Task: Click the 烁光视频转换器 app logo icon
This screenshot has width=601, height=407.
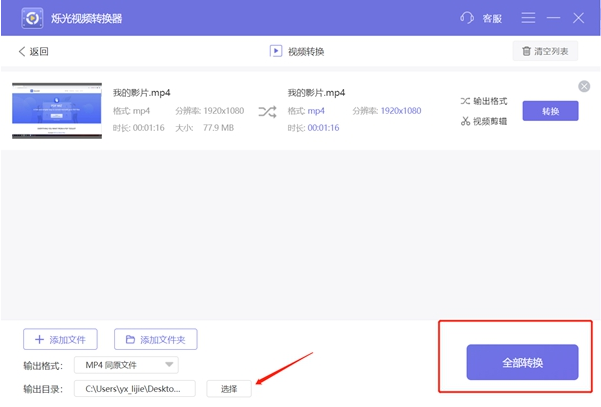Action: (x=32, y=18)
